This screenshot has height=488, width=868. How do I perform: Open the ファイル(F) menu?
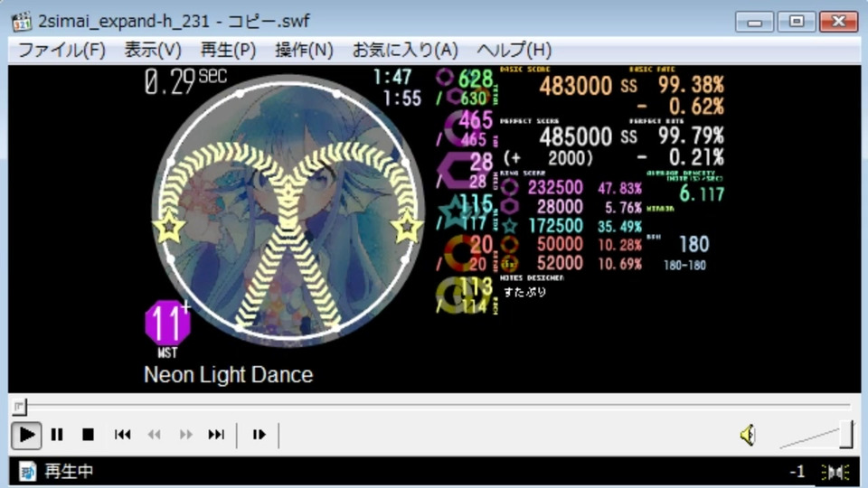[61, 51]
